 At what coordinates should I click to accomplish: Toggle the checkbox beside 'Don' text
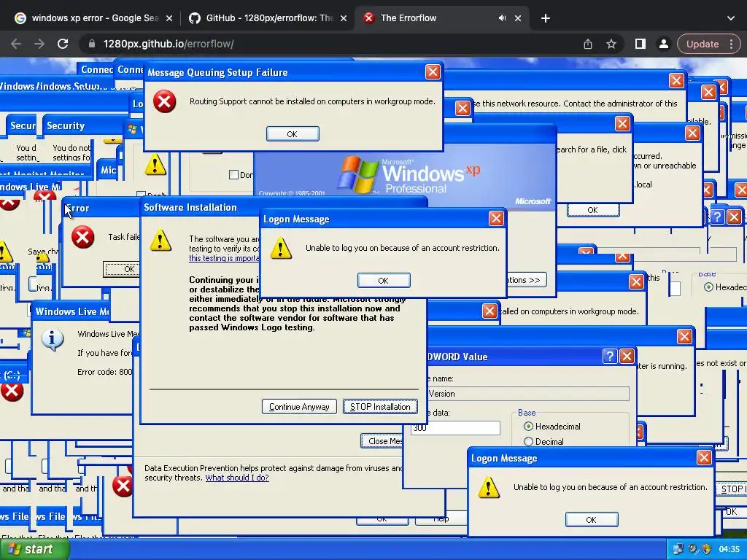click(233, 175)
